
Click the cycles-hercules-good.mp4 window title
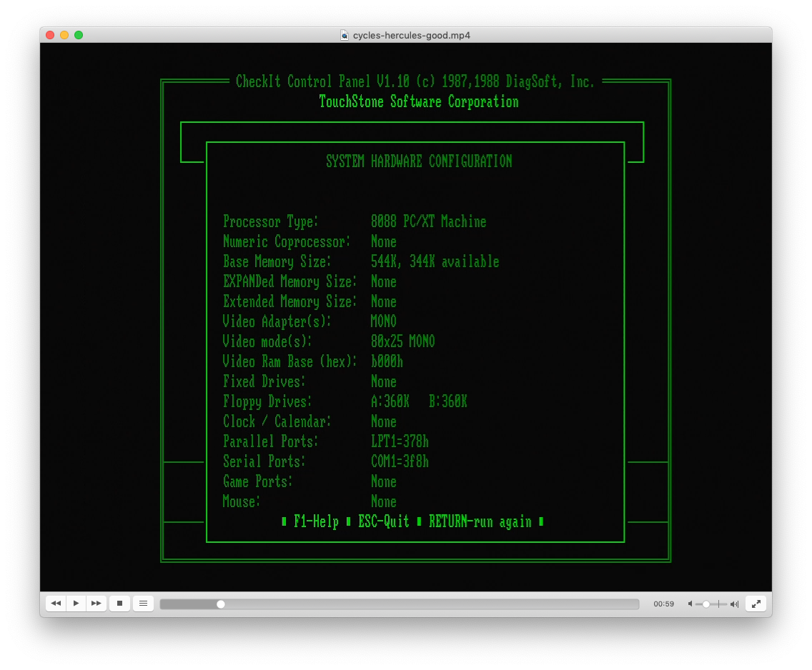[x=412, y=35]
